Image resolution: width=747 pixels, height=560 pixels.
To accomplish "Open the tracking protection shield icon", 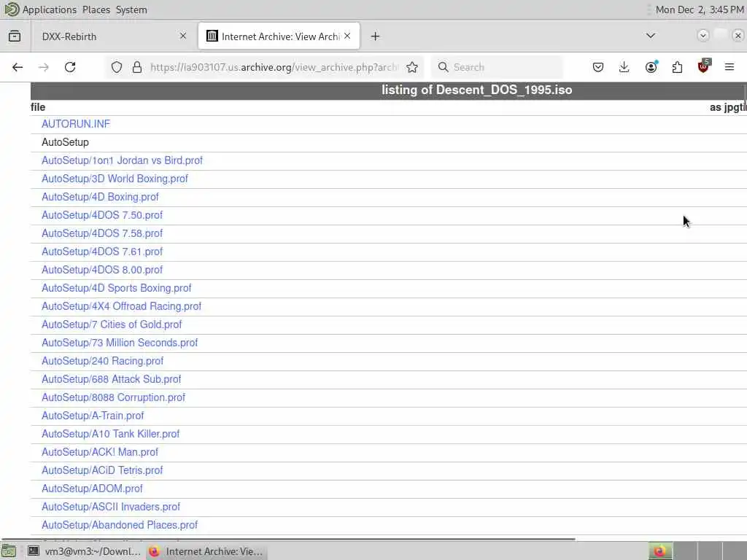I will point(117,67).
